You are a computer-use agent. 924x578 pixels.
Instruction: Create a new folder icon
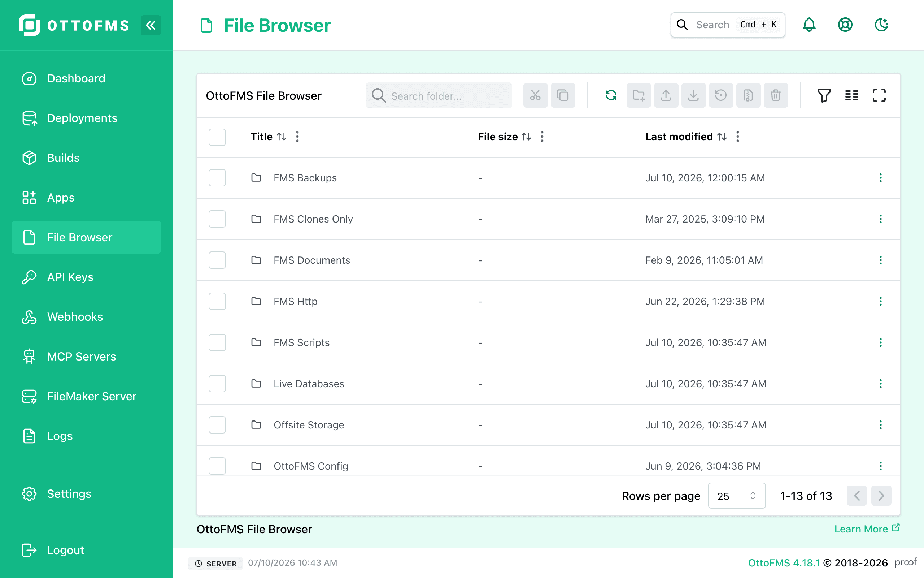(638, 95)
